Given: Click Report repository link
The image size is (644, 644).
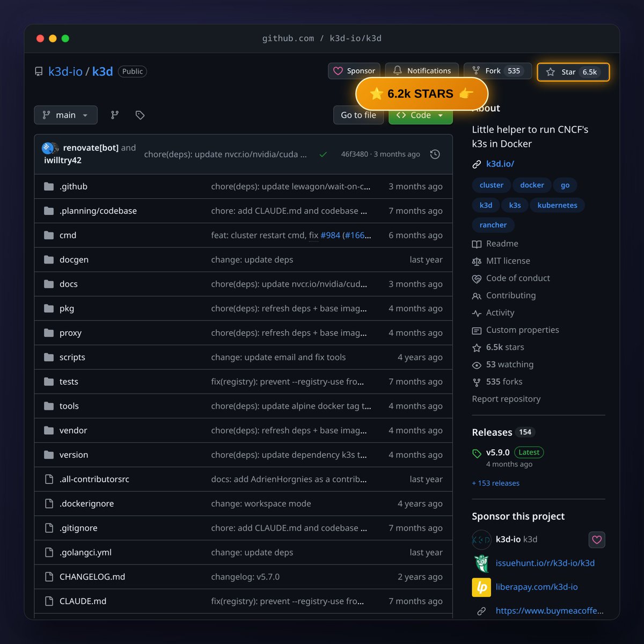Looking at the screenshot, I should (506, 399).
